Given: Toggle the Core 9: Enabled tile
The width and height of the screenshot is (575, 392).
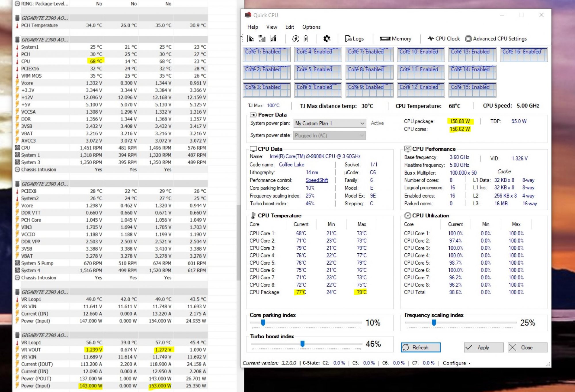Looking at the screenshot, I should pyautogui.click(x=369, y=90).
